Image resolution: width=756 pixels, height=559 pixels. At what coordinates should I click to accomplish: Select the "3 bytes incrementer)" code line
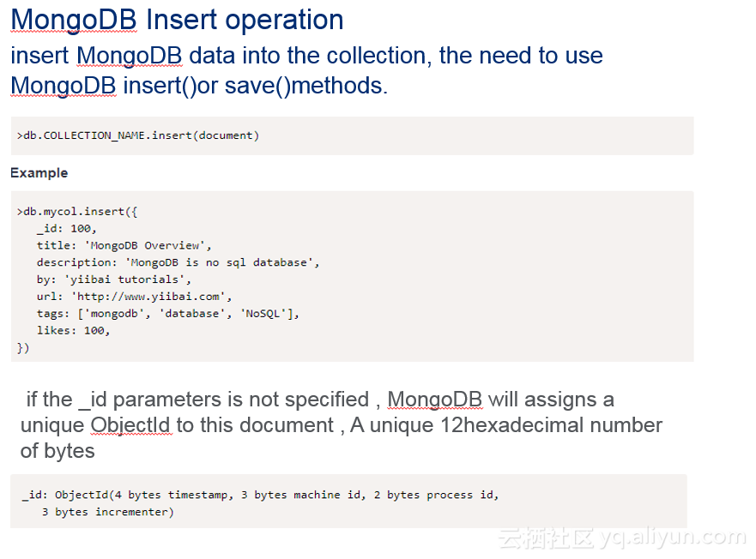107,512
